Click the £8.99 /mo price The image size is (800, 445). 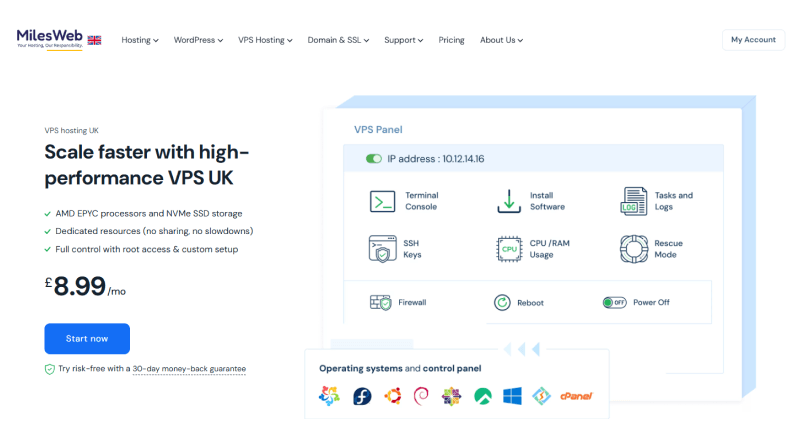pyautogui.click(x=85, y=287)
